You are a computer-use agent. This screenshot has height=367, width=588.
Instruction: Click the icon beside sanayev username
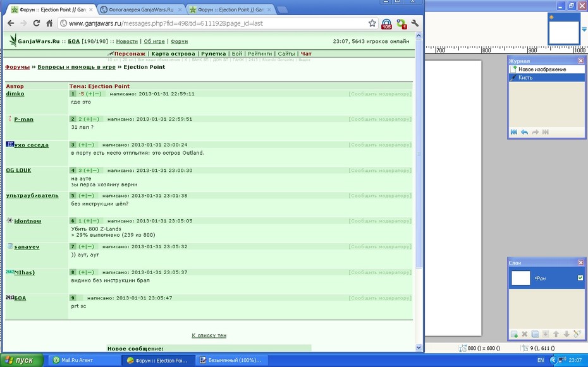pos(10,246)
